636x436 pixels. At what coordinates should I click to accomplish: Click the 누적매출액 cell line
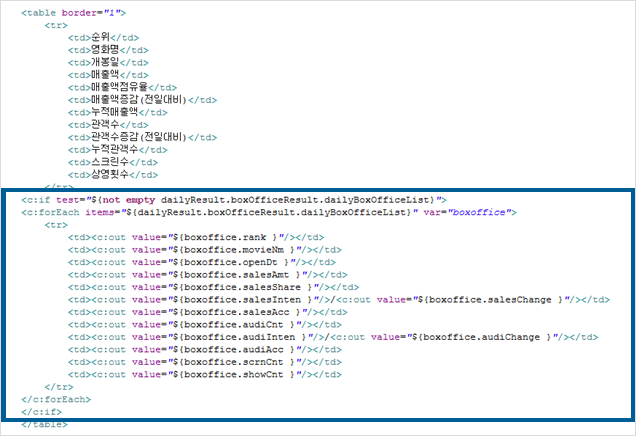pos(118,113)
